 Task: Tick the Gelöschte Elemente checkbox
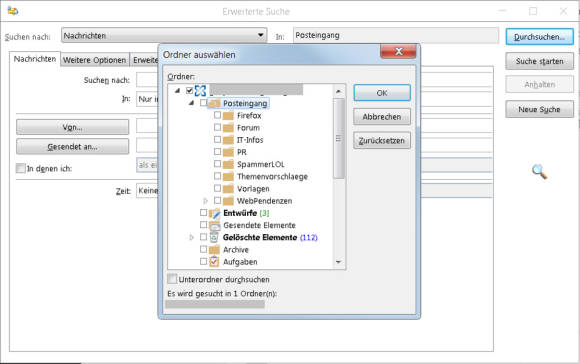coord(203,237)
